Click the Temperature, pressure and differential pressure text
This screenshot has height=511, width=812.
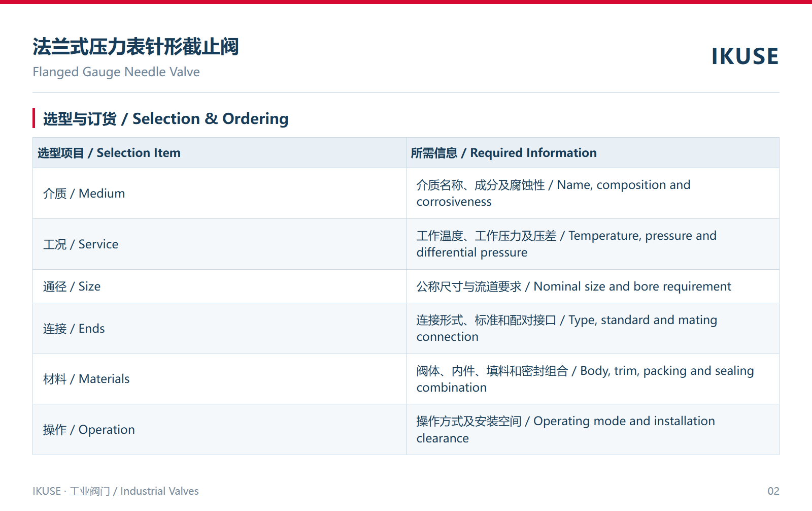566,244
